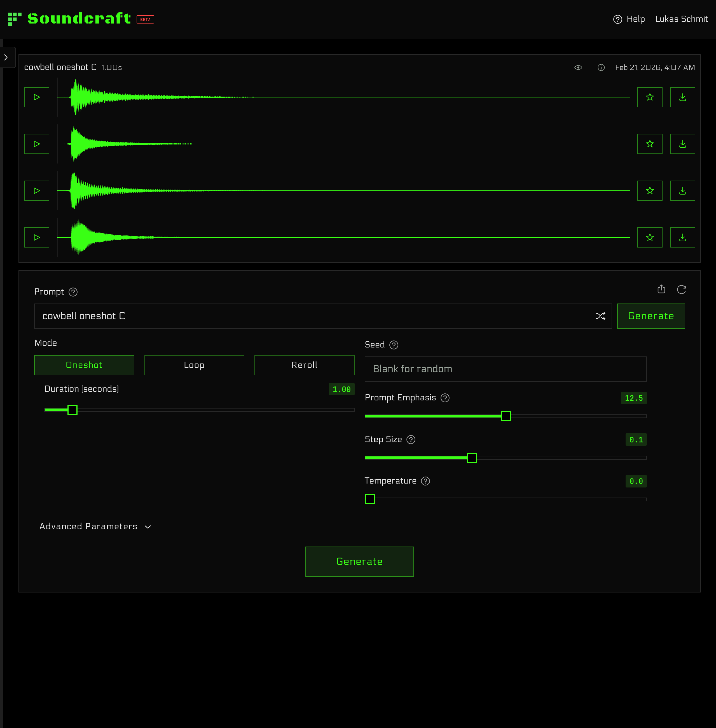This screenshot has width=716, height=728.
Task: Click the reset parameters refresh icon
Action: click(681, 289)
